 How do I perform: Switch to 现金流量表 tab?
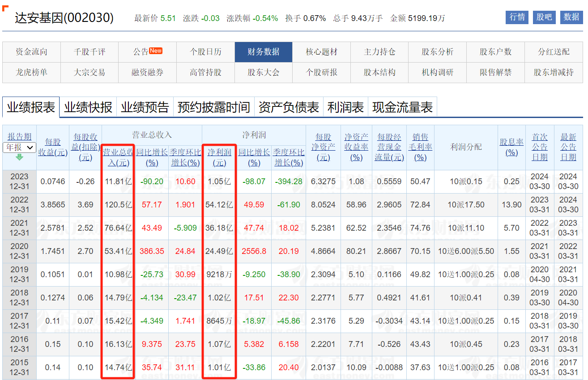[403, 107]
